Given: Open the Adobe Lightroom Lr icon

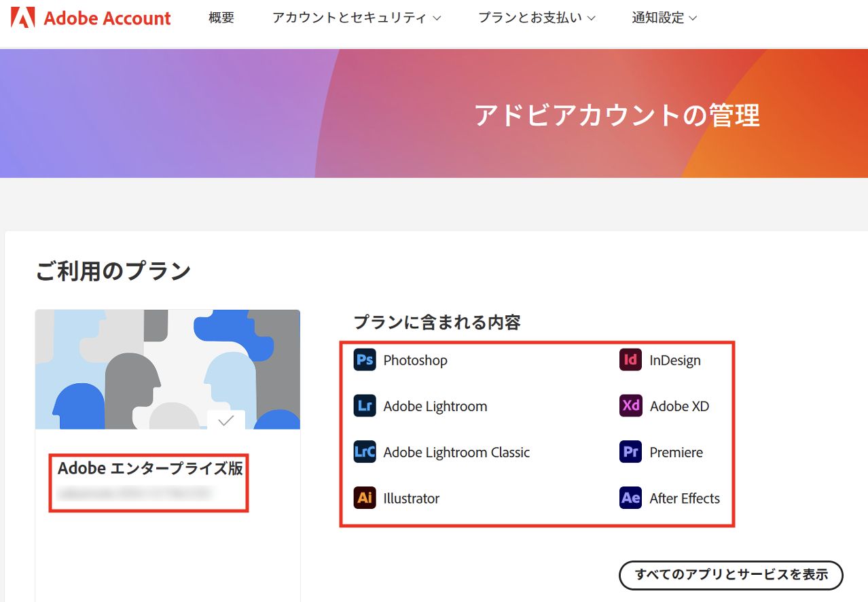Looking at the screenshot, I should [365, 406].
